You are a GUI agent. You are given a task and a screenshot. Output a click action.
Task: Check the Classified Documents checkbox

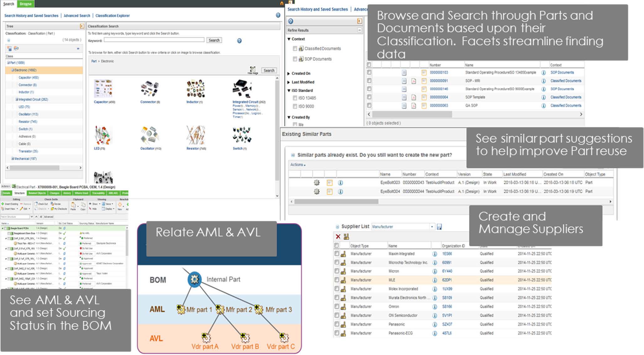(x=295, y=49)
